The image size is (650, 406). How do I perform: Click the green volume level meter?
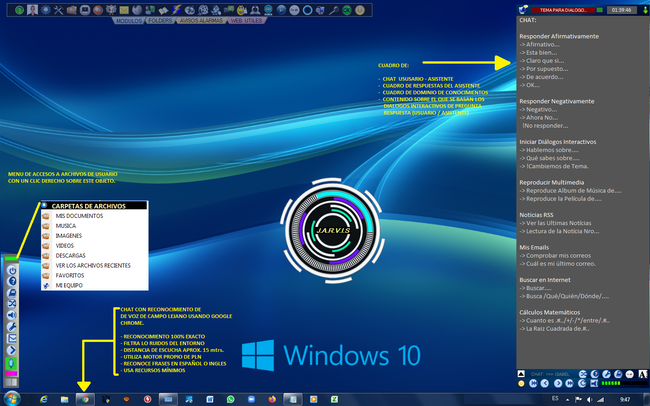[x=624, y=383]
